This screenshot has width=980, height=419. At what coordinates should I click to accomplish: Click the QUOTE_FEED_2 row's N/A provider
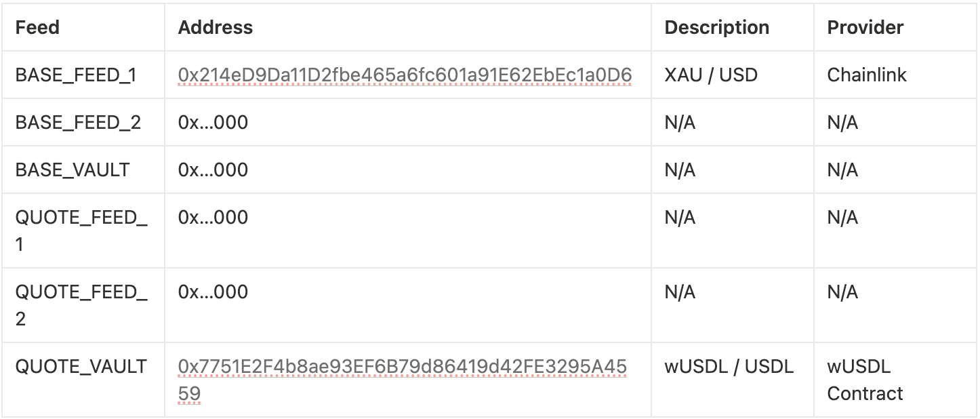tap(842, 292)
